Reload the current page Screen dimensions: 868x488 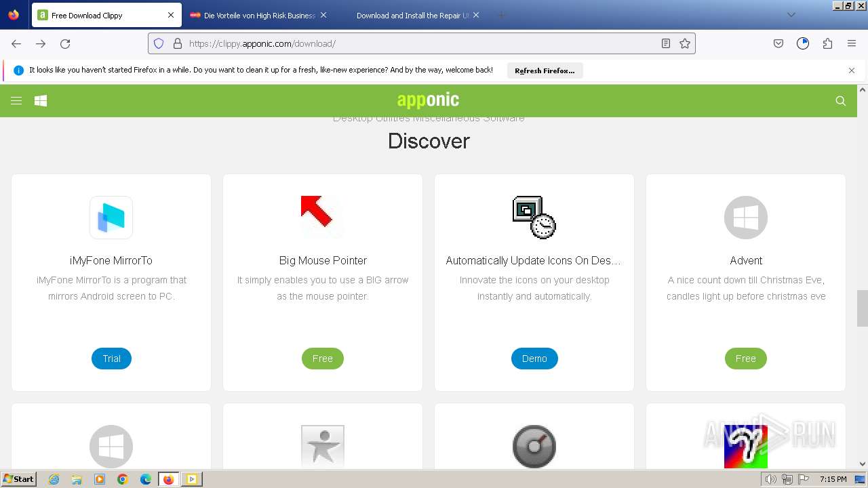coord(65,43)
